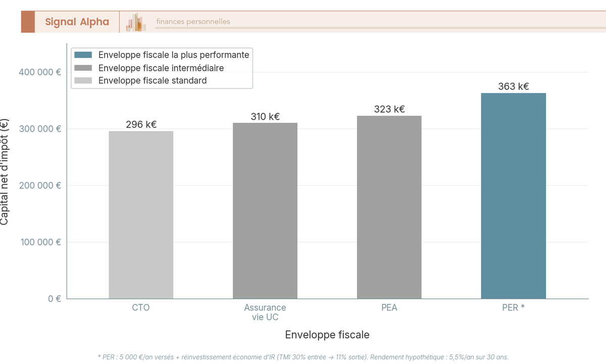606x364 pixels.
Task: Click the '400 000 €' y-axis tick
Action: tap(40, 72)
